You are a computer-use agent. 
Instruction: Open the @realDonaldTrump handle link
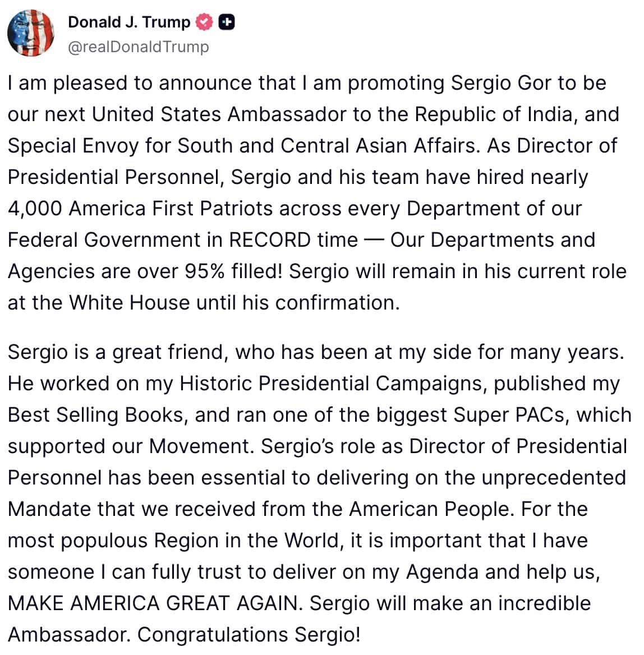tap(139, 47)
